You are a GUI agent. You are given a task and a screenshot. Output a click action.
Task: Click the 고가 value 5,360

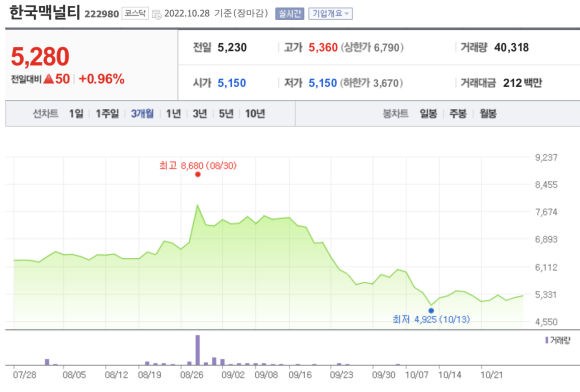323,47
